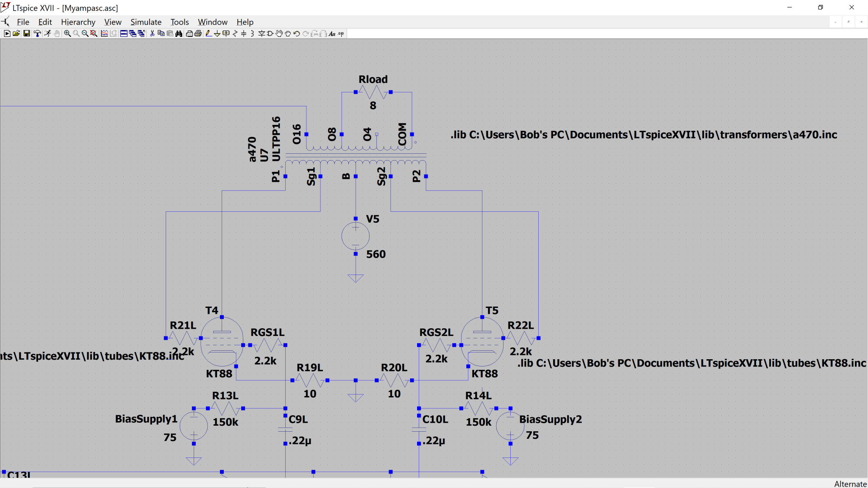Place an Inductor from the toolbar

[x=252, y=33]
